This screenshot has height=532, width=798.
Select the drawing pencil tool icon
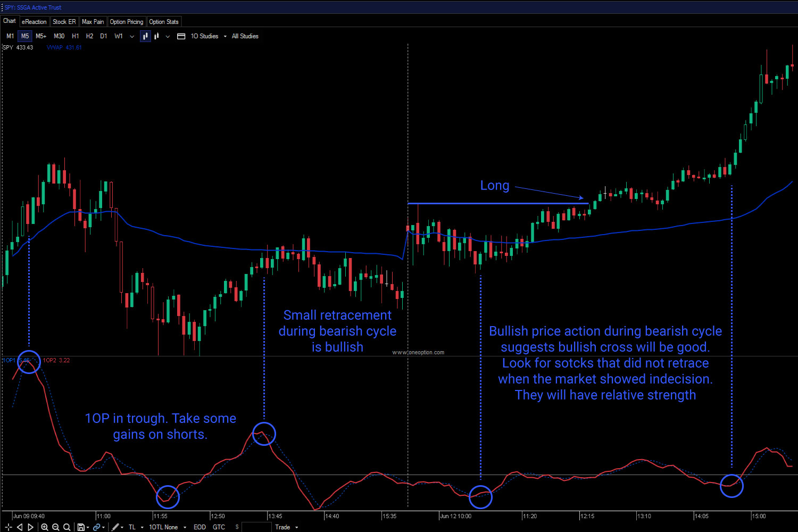tap(116, 527)
